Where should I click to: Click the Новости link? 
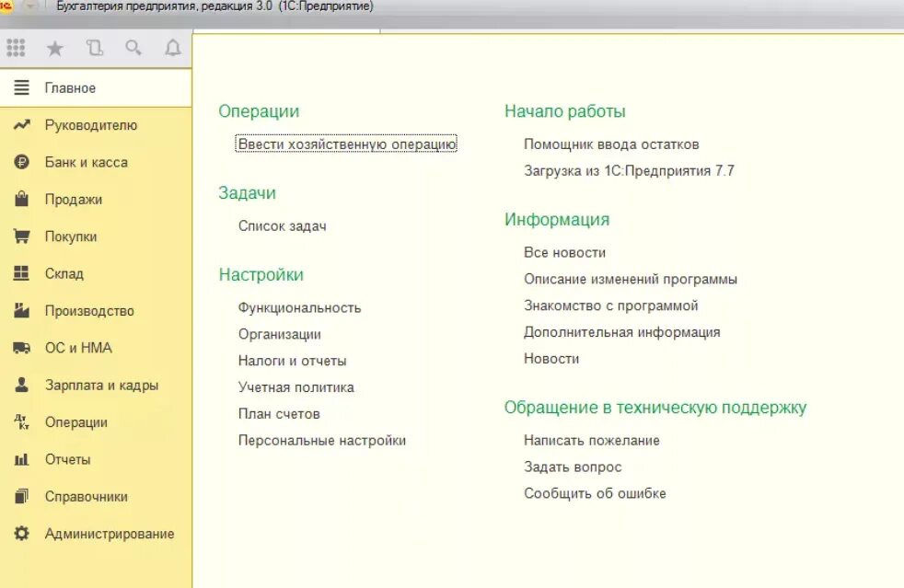click(551, 359)
